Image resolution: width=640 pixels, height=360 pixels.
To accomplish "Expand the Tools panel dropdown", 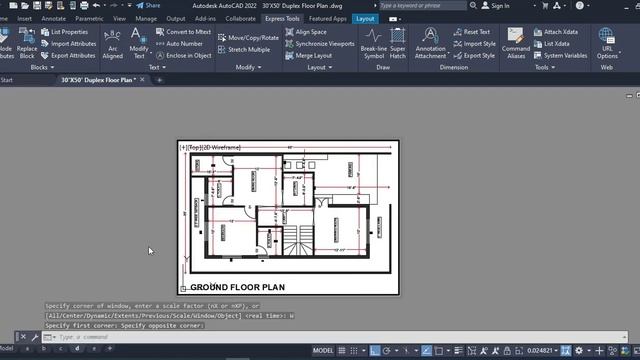I will (x=545, y=67).
